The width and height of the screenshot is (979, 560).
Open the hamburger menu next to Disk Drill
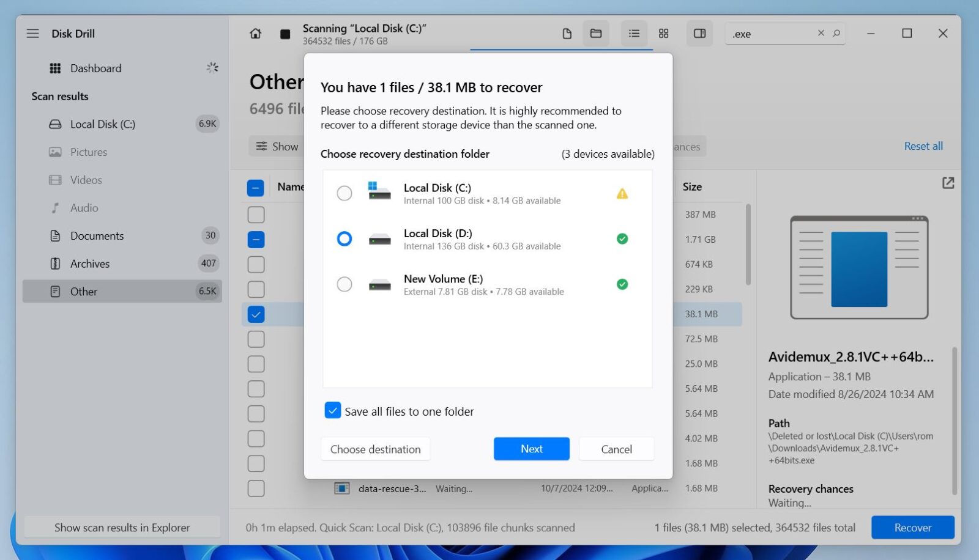point(32,34)
